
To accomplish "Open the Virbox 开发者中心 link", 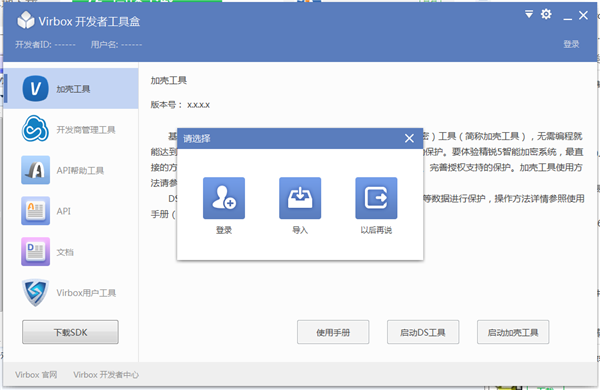I will [106, 375].
